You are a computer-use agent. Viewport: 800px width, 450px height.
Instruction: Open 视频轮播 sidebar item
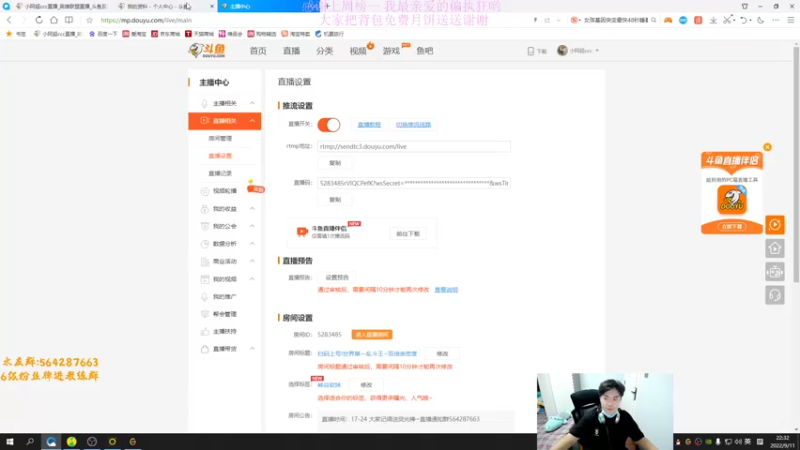(x=224, y=191)
